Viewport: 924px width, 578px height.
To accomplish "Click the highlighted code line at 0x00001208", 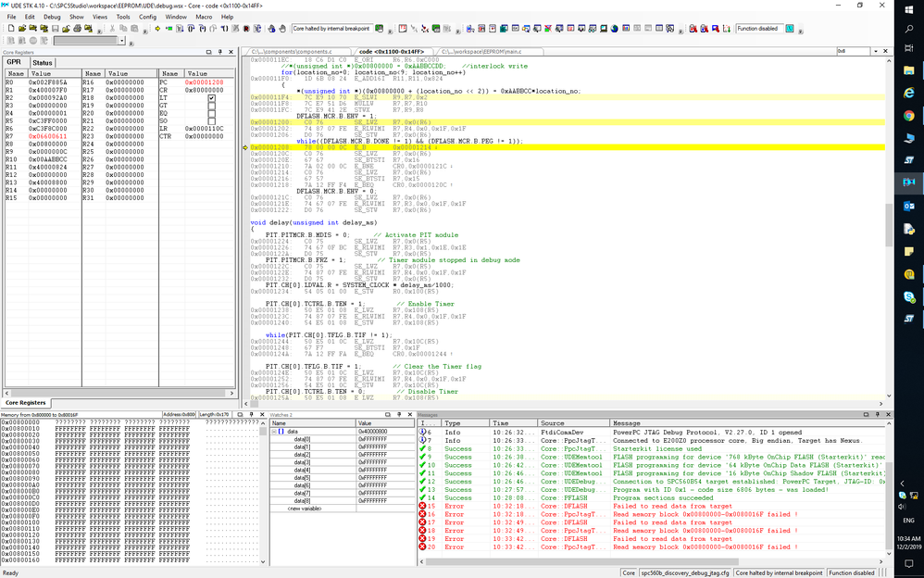I will 567,147.
